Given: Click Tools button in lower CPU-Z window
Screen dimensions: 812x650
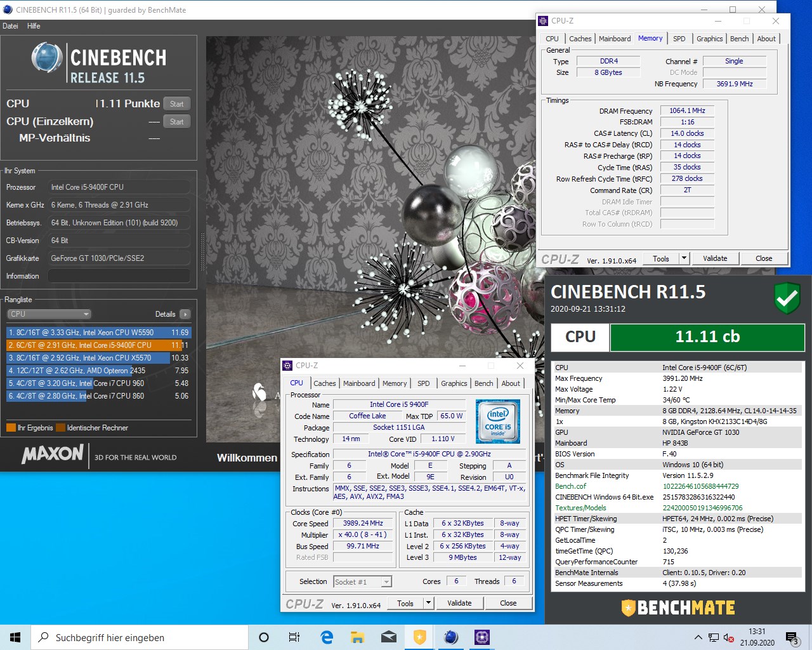Looking at the screenshot, I should point(405,603).
